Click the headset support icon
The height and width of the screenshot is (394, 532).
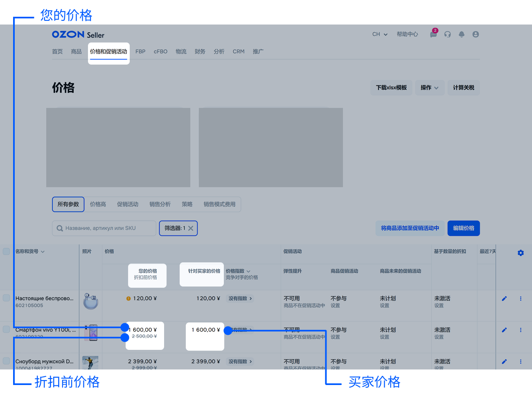click(447, 34)
